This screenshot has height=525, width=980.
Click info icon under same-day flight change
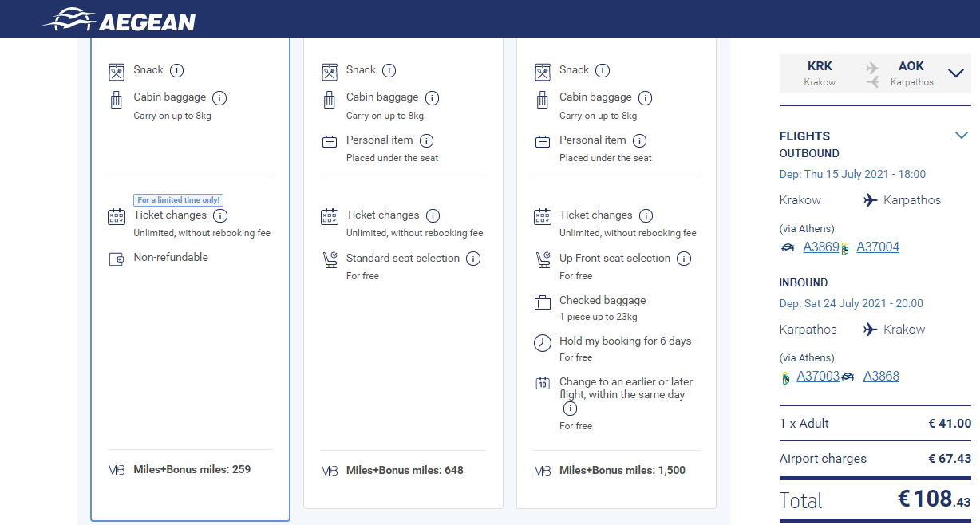pos(570,409)
